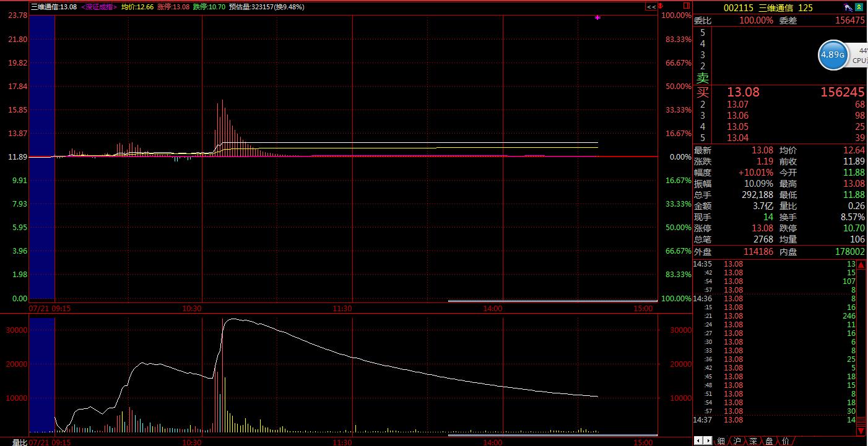This screenshot has height=446, width=868.
Task: Click the 量比 indicator label
Action: tap(20, 442)
